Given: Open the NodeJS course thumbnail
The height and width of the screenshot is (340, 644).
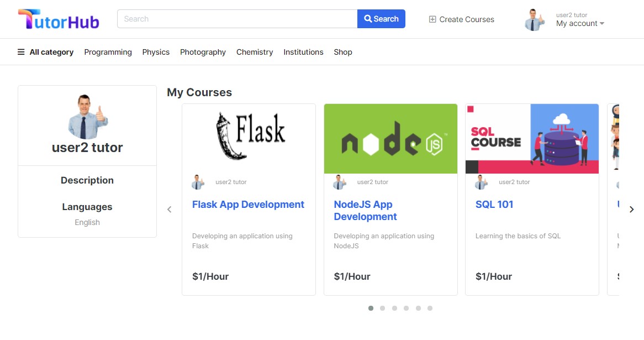Looking at the screenshot, I should click(x=390, y=139).
